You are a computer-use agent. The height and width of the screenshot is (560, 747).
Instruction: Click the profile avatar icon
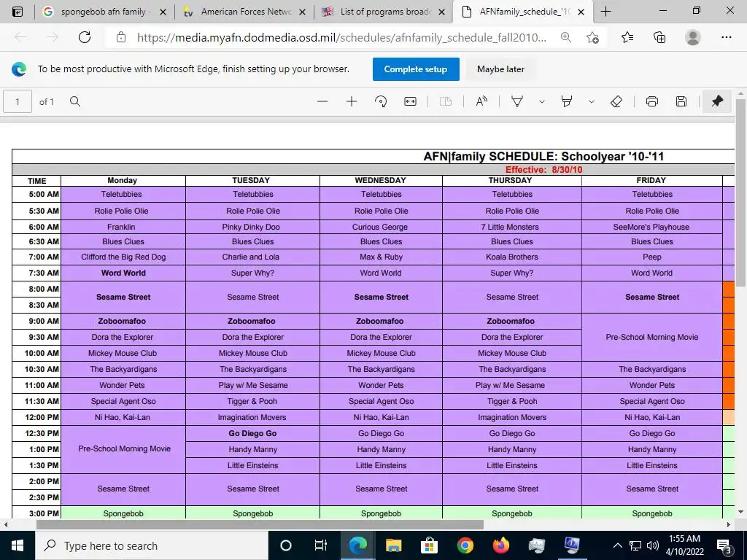(693, 37)
